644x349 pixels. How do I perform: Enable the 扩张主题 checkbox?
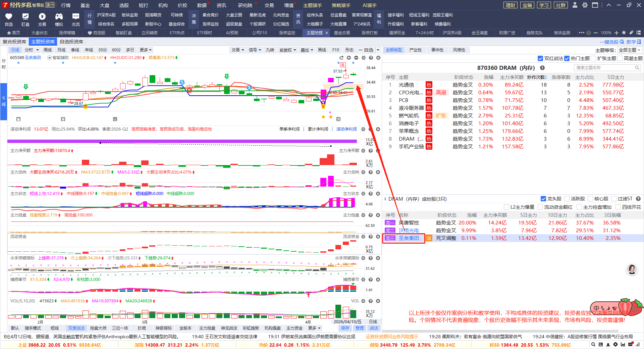(593, 58)
